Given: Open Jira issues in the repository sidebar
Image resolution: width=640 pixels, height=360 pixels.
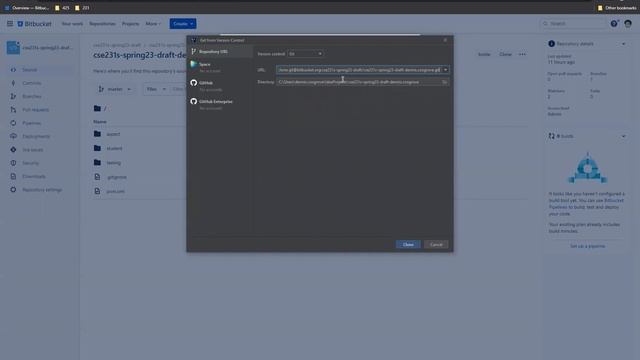Looking at the screenshot, I should coord(33,150).
